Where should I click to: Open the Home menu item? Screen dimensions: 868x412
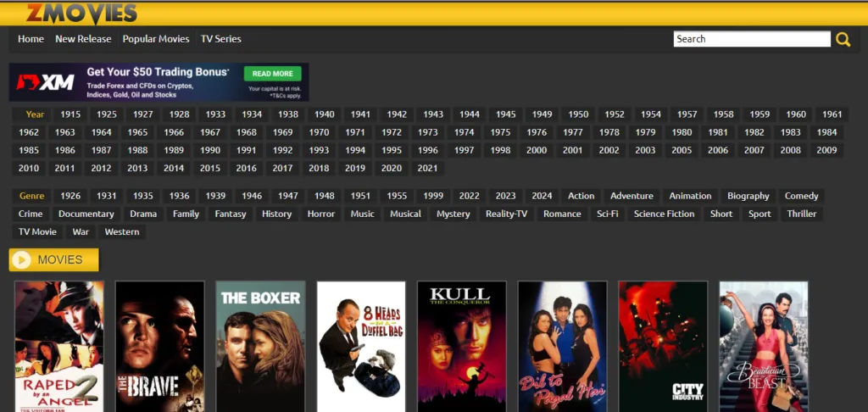[31, 39]
